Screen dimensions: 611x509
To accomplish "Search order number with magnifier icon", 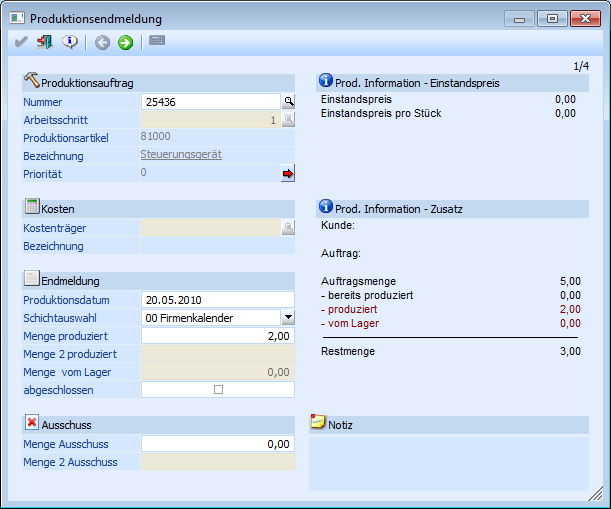I will click(288, 101).
